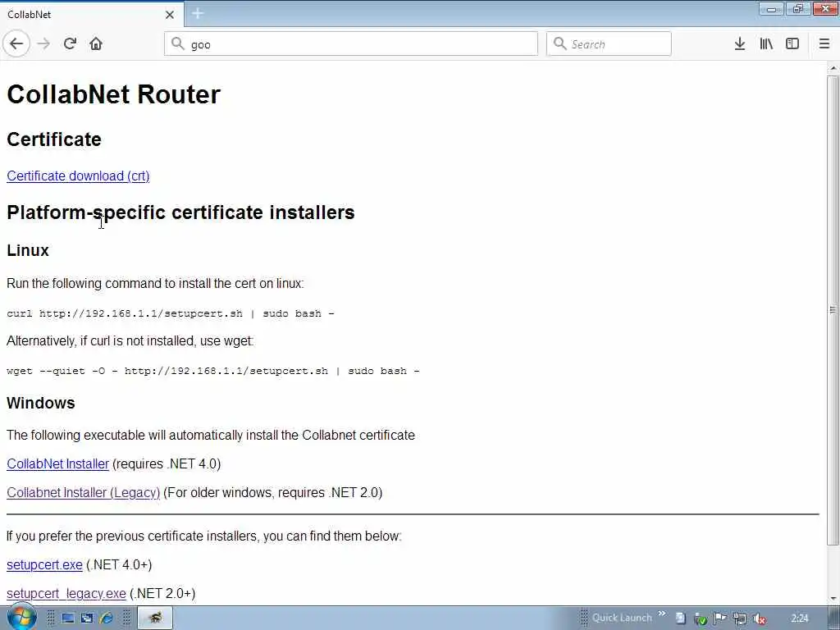The image size is (840, 630).
Task: Click the Search input field
Action: pyautogui.click(x=609, y=44)
